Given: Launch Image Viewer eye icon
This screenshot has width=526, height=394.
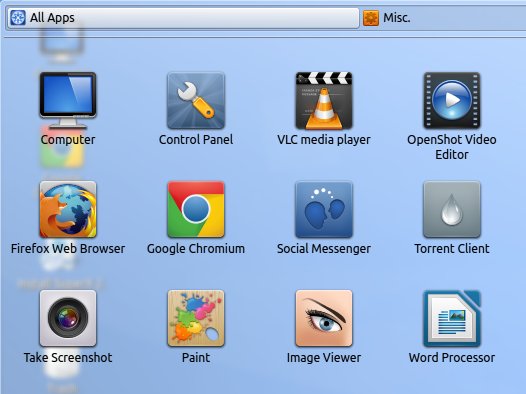Looking at the screenshot, I should (x=324, y=318).
